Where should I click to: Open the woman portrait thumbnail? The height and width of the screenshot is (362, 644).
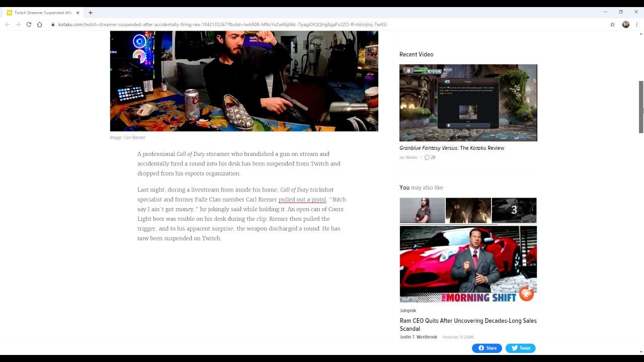coord(422,210)
